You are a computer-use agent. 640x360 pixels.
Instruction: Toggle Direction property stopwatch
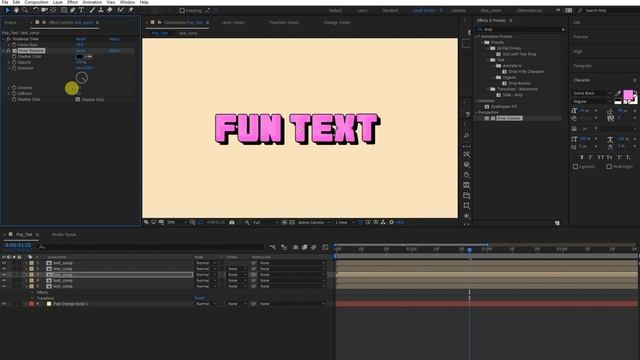pos(14,68)
